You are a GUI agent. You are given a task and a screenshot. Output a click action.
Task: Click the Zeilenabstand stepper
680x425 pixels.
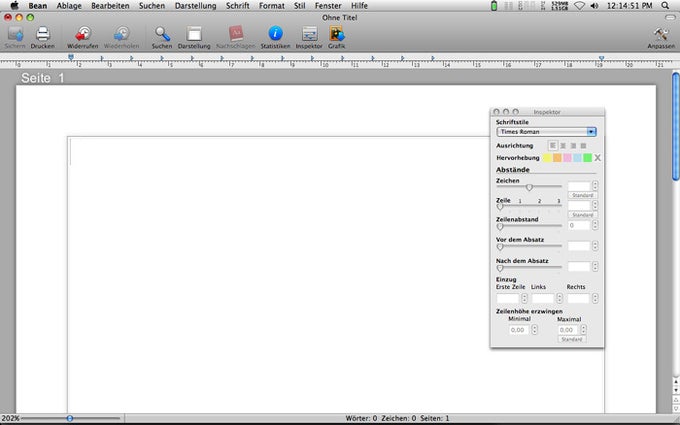point(595,225)
